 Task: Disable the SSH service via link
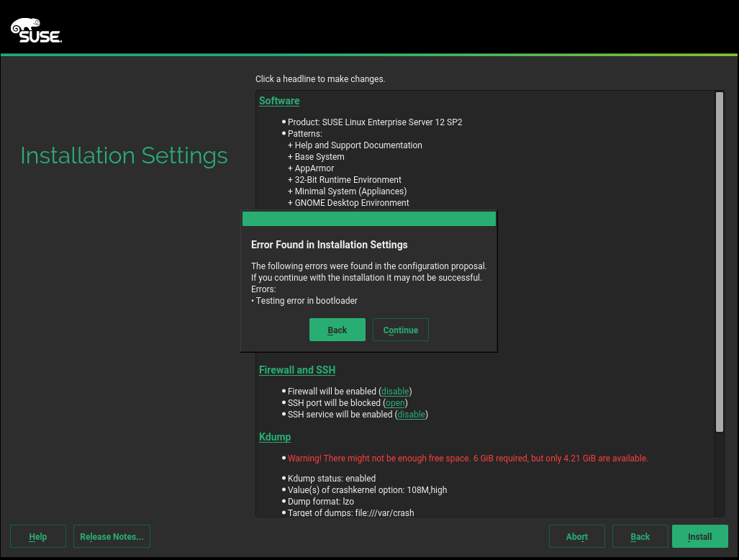click(x=411, y=415)
